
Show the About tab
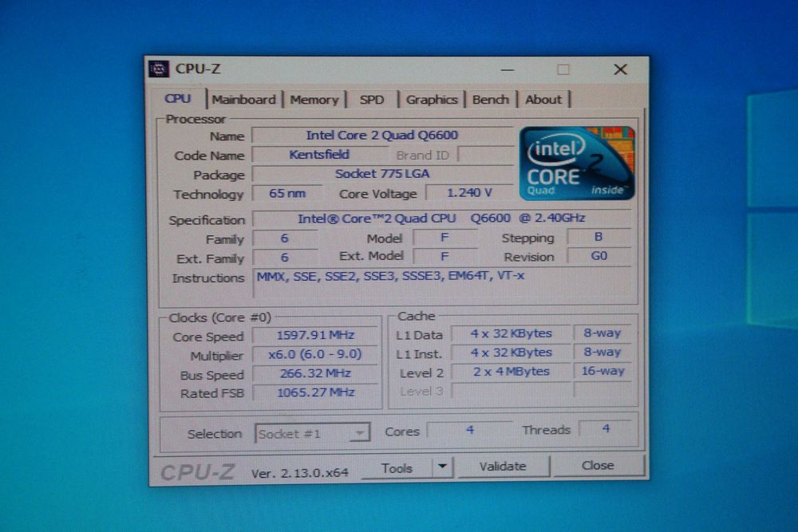point(543,100)
